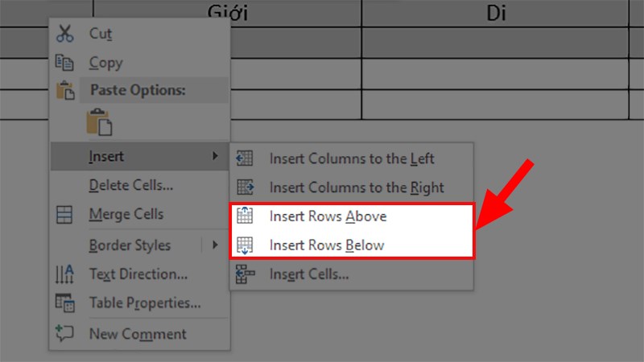Expand the Border Styles submenu arrow
Viewport: 644px width, 362px height.
tap(215, 245)
